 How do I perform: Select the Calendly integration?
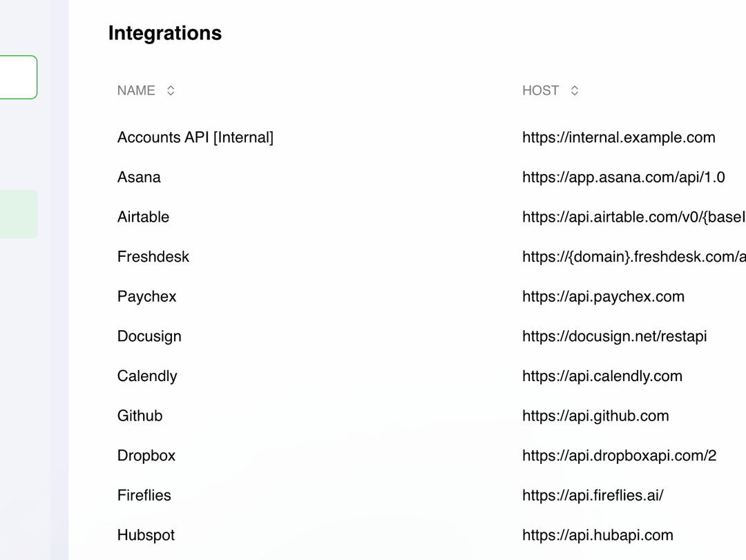click(147, 376)
